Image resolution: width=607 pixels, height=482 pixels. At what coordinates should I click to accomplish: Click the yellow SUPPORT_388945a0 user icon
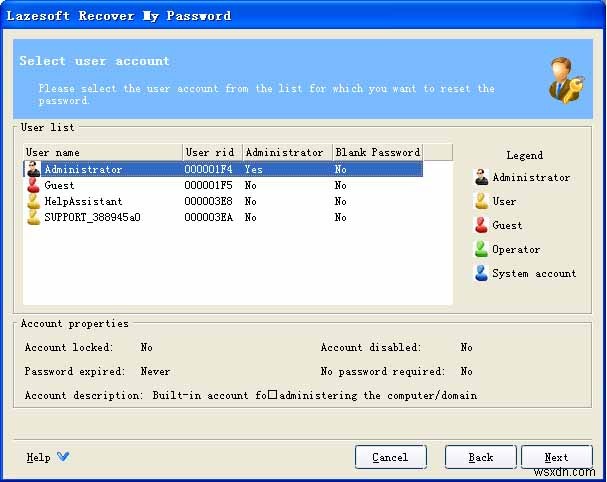(x=34, y=217)
